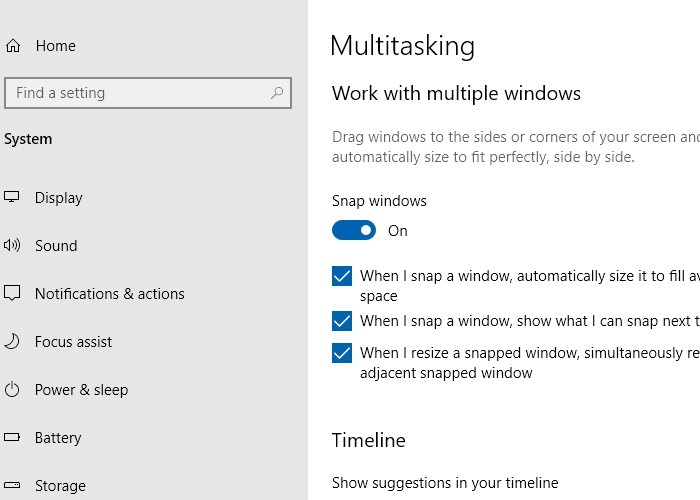Uncheck automatically size to fill space checkbox
700x500 pixels.
pos(342,276)
